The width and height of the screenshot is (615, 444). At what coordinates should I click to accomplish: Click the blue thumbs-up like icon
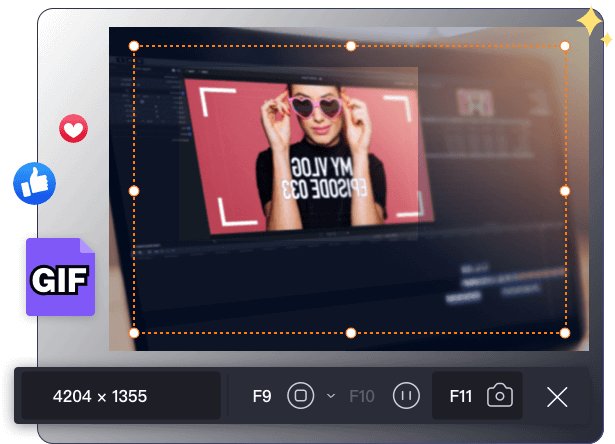coord(35,183)
